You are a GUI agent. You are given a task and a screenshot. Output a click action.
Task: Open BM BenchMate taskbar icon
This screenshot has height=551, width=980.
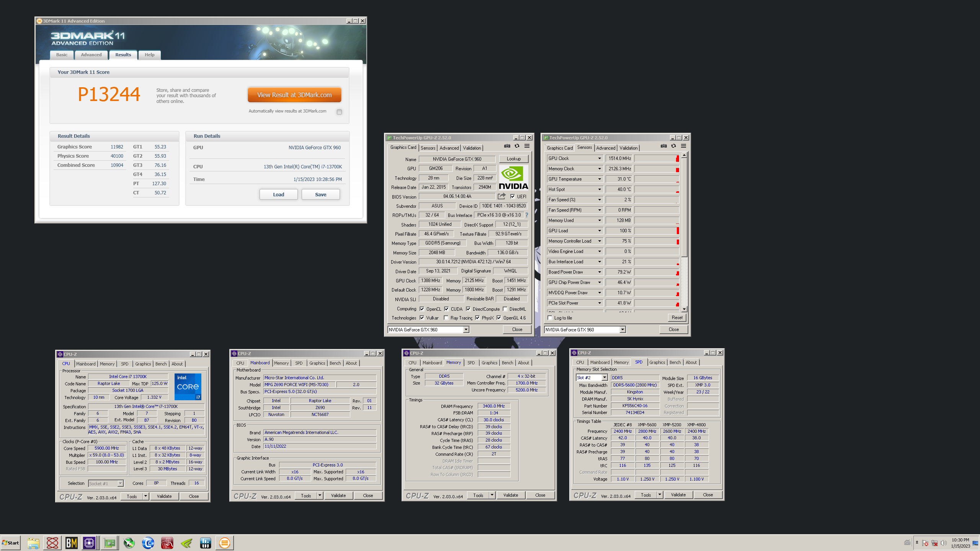click(x=71, y=543)
